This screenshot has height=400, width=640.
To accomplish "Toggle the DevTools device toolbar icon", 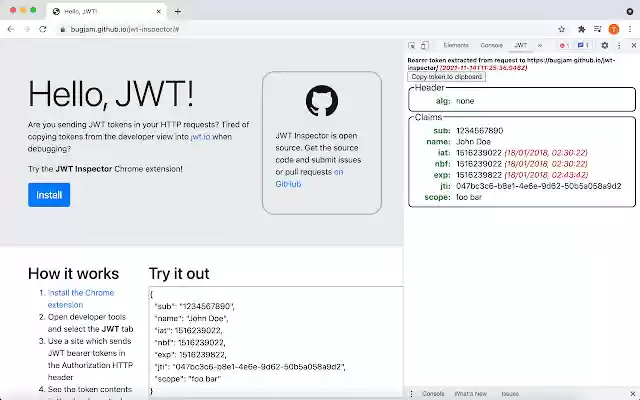I will 424,46.
